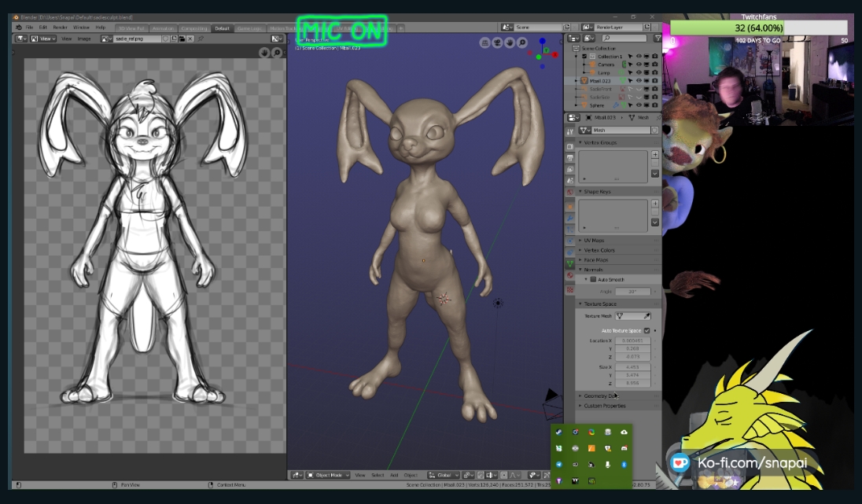
Task: Click the zoom magnifier in image editor
Action: [x=277, y=53]
